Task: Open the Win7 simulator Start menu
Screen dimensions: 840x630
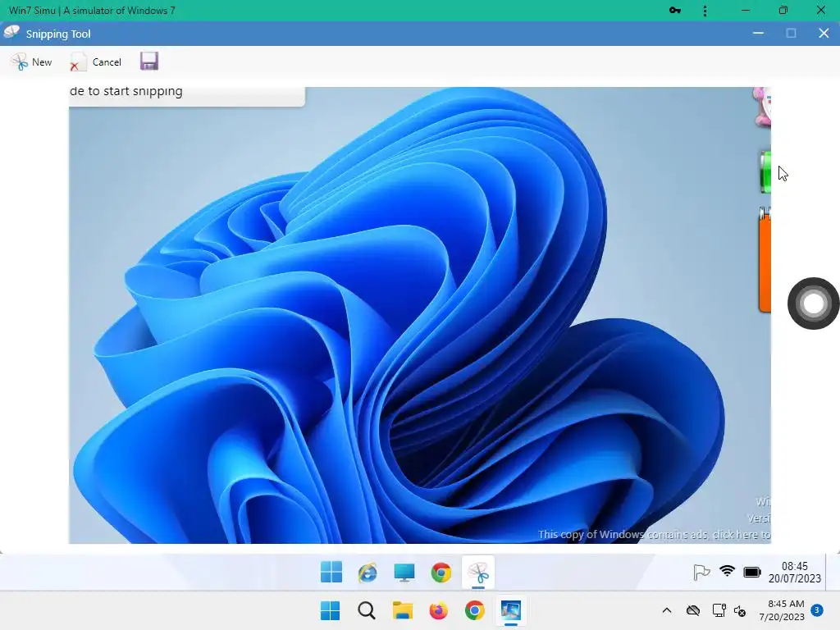Action: pyautogui.click(x=331, y=572)
